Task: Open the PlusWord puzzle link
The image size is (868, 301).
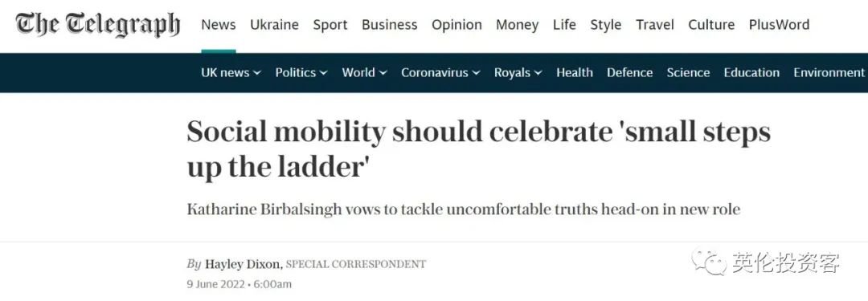Action: [779, 25]
